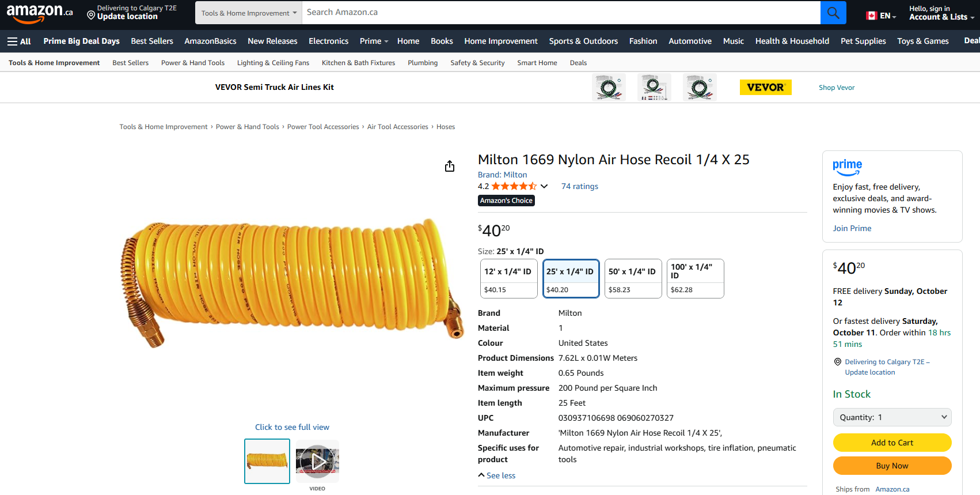
Task: Select the 12' x 1/4" ID size
Action: (509, 279)
